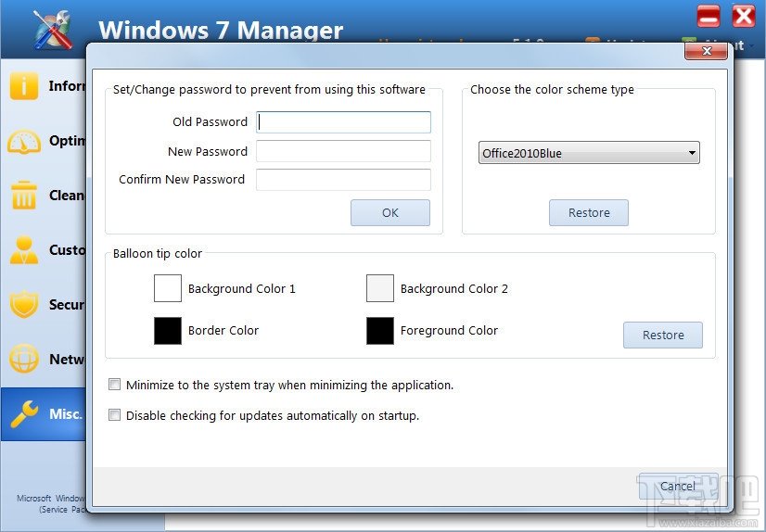Viewport: 766px width, 532px height.
Task: Open the Information section icon in the sidebar
Action: (x=23, y=86)
